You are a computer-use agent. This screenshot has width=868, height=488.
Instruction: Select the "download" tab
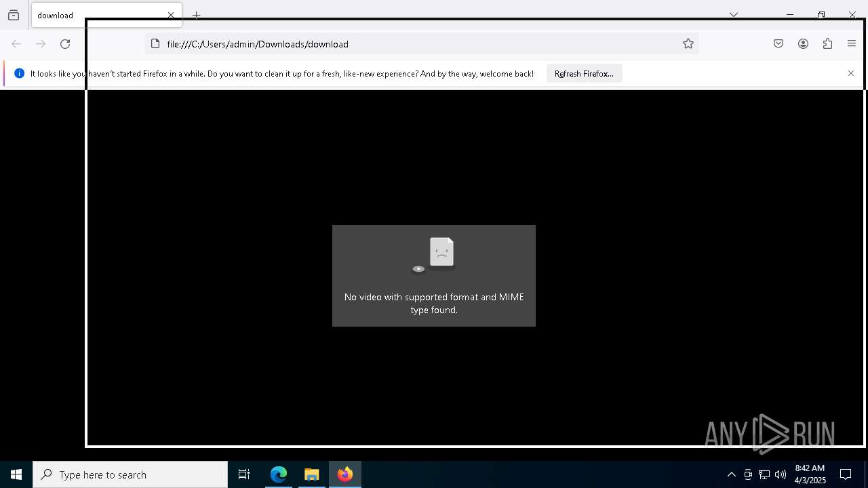click(106, 15)
